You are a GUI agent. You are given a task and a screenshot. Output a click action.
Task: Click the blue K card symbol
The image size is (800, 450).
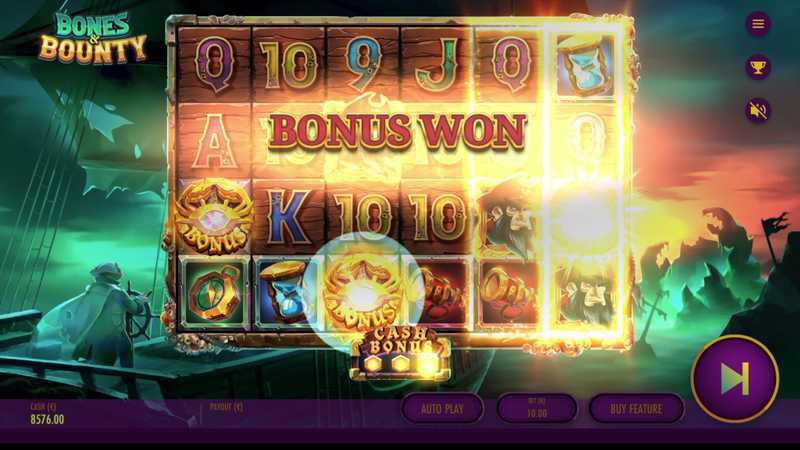point(288,217)
